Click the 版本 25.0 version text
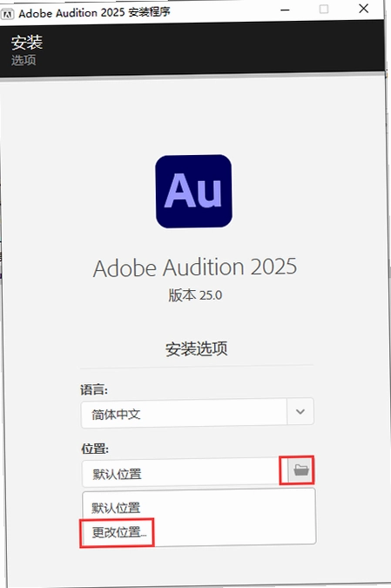Screen dimensions: 391x588 pyautogui.click(x=195, y=295)
